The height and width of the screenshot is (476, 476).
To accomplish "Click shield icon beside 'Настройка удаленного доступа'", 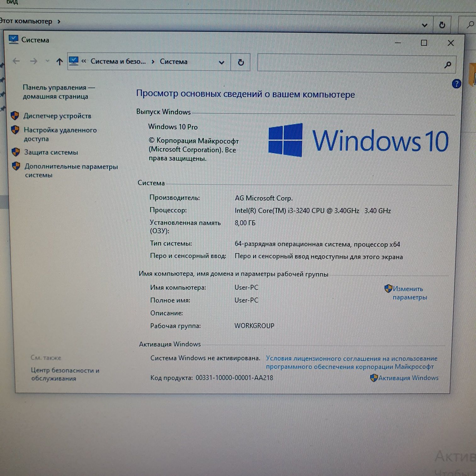I will coord(15,130).
